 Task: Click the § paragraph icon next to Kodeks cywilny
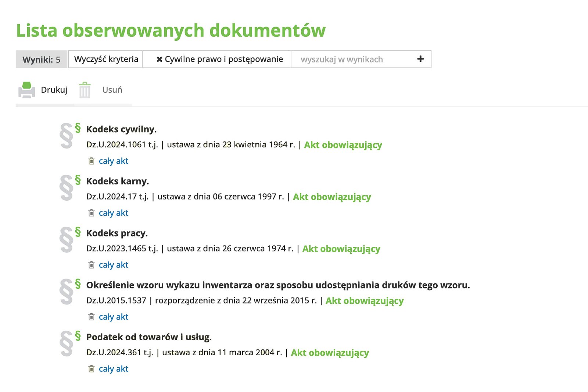pos(78,127)
